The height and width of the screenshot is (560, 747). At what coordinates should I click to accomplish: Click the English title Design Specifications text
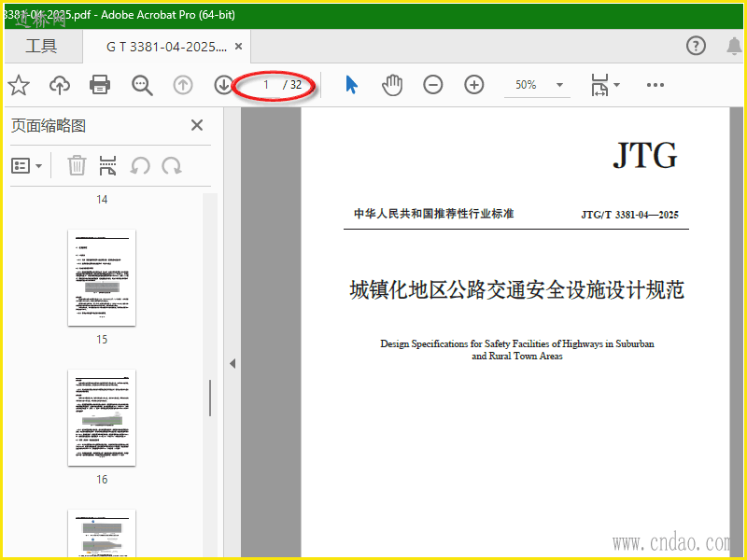pyautogui.click(x=517, y=349)
